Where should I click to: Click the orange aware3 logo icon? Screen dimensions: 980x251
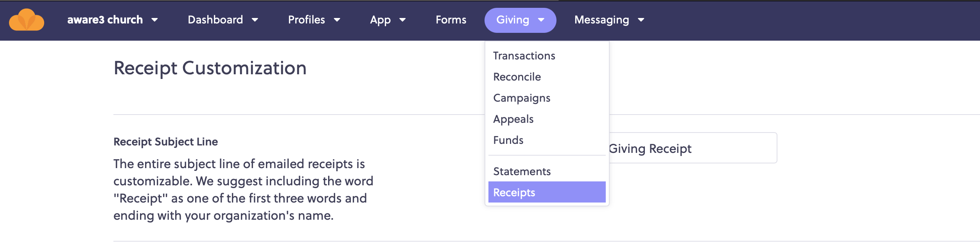27,20
